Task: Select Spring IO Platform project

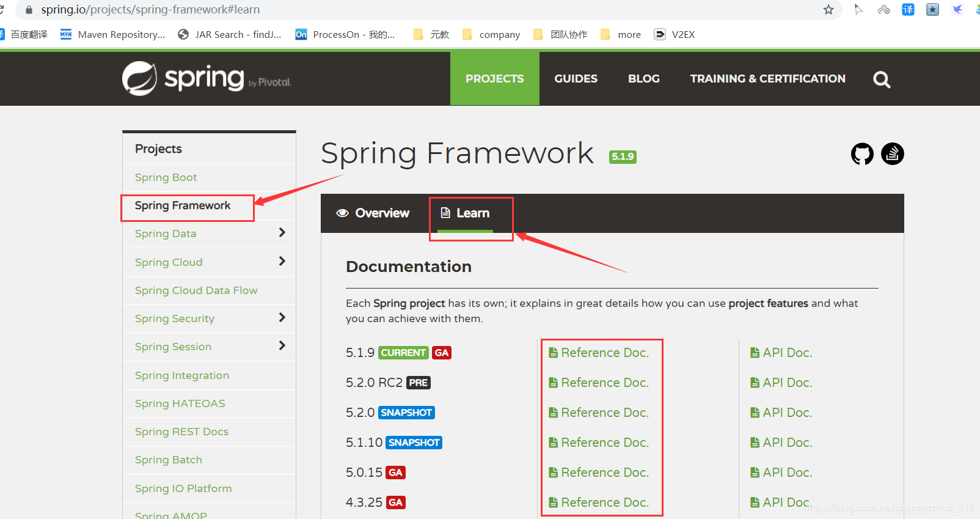Action: (x=183, y=488)
